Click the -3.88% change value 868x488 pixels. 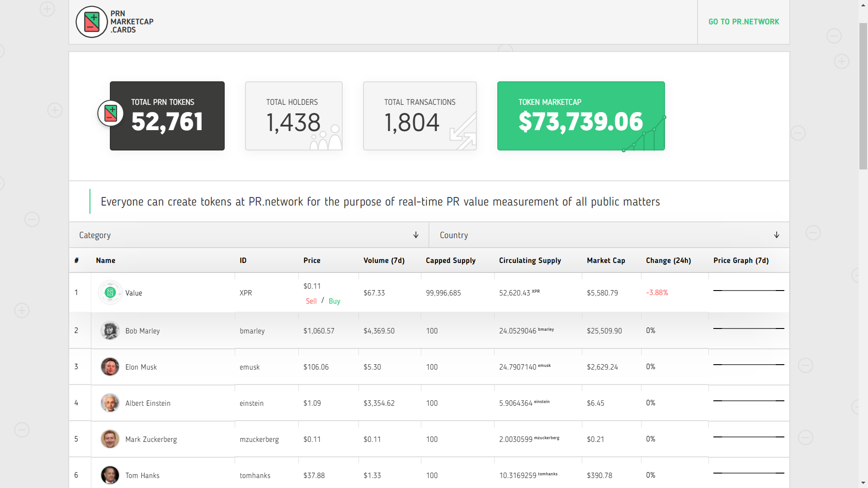[657, 292]
